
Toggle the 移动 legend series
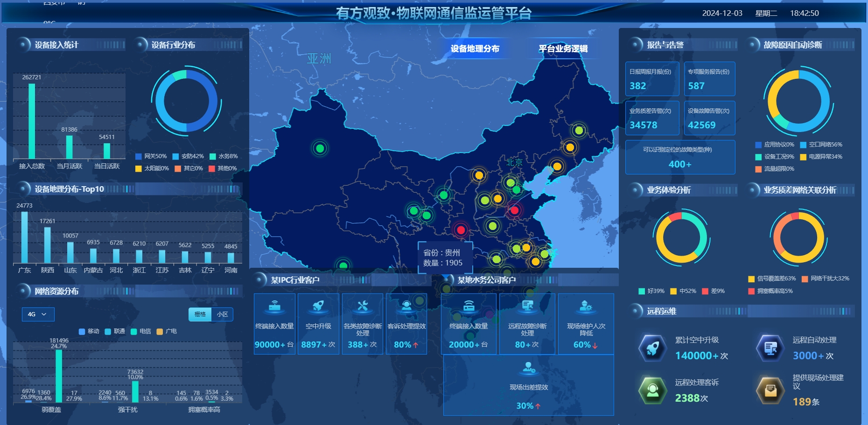point(89,331)
